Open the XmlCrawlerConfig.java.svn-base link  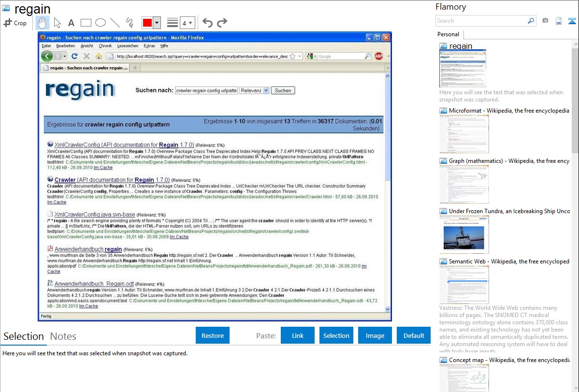(95, 214)
